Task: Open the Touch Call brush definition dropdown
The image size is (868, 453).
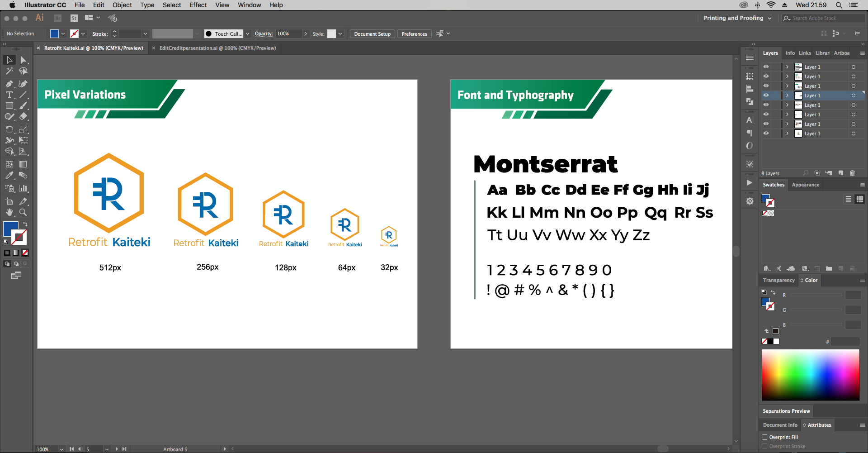Action: pos(247,34)
